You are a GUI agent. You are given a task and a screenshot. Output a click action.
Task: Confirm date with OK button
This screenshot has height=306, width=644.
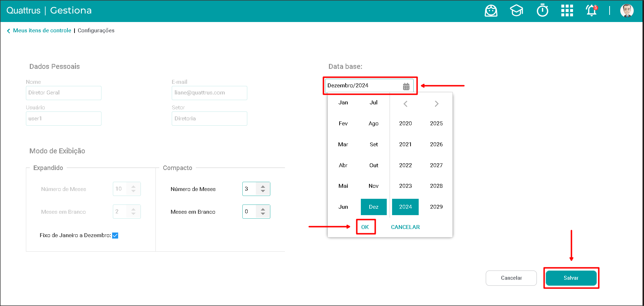pos(365,227)
